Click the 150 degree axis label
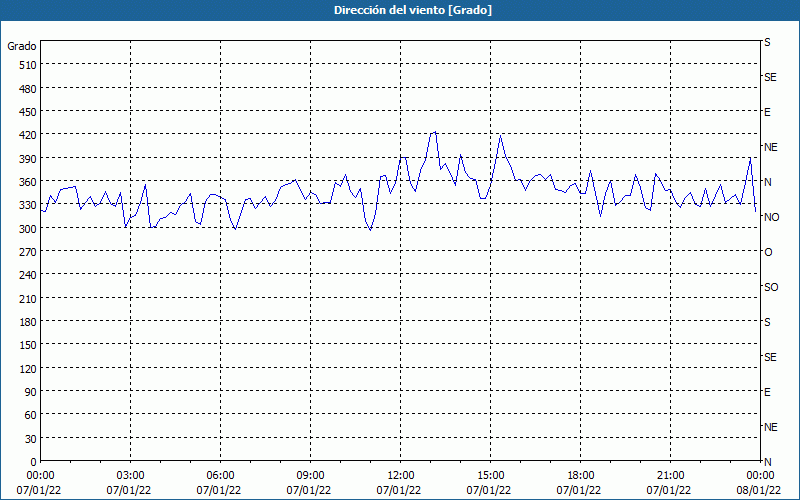The height and width of the screenshot is (500, 800). pyautogui.click(x=28, y=345)
